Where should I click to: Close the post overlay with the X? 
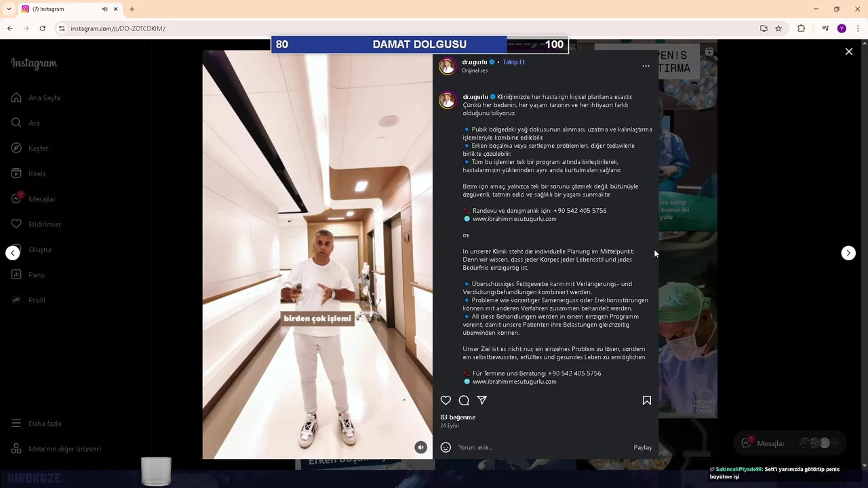pyautogui.click(x=848, y=52)
